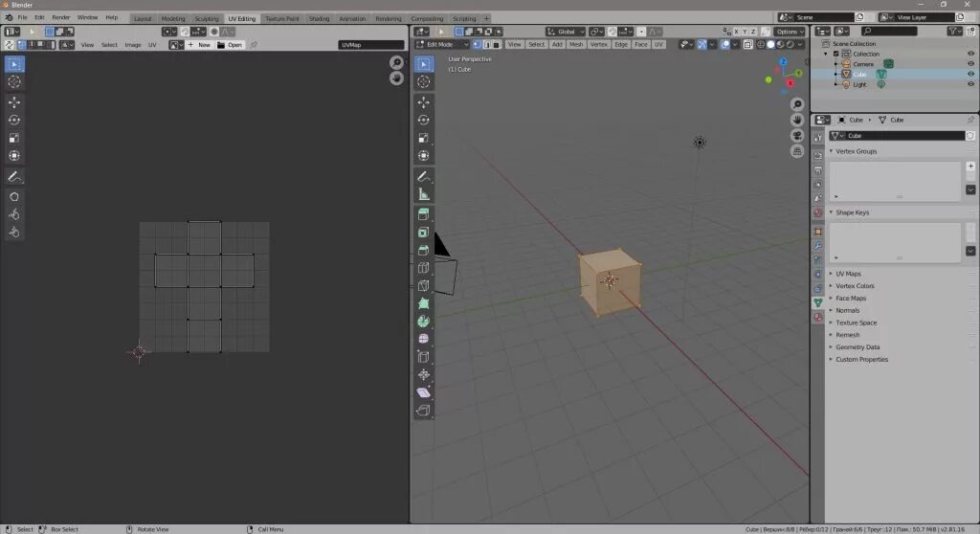Screen dimensions: 980x534
Task: Select the Grab sculpt tool in UV editor
Action: click(14, 196)
